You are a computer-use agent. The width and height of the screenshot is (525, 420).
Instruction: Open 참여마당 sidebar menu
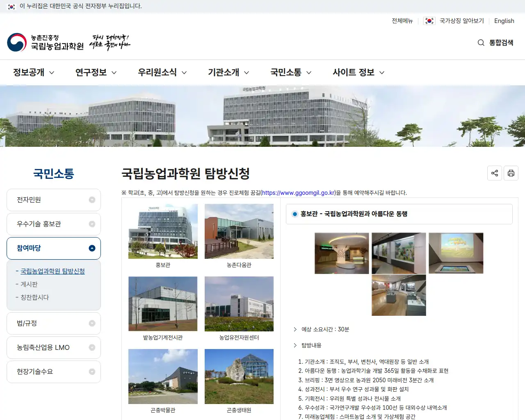click(x=54, y=248)
